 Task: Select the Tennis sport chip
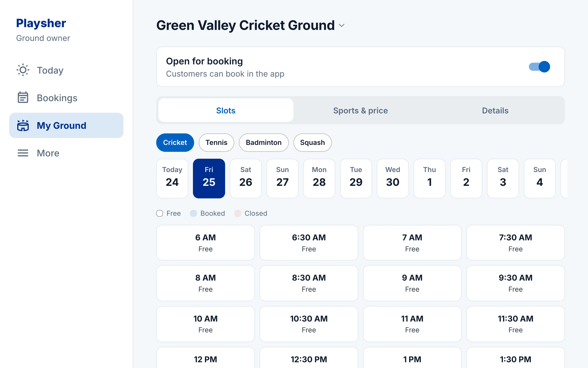(216, 142)
